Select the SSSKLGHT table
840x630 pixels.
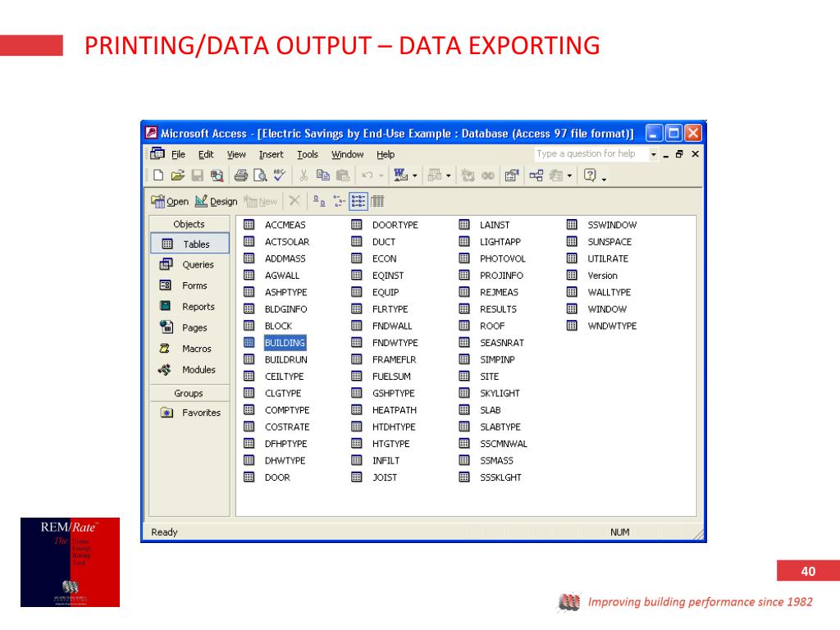click(x=501, y=477)
